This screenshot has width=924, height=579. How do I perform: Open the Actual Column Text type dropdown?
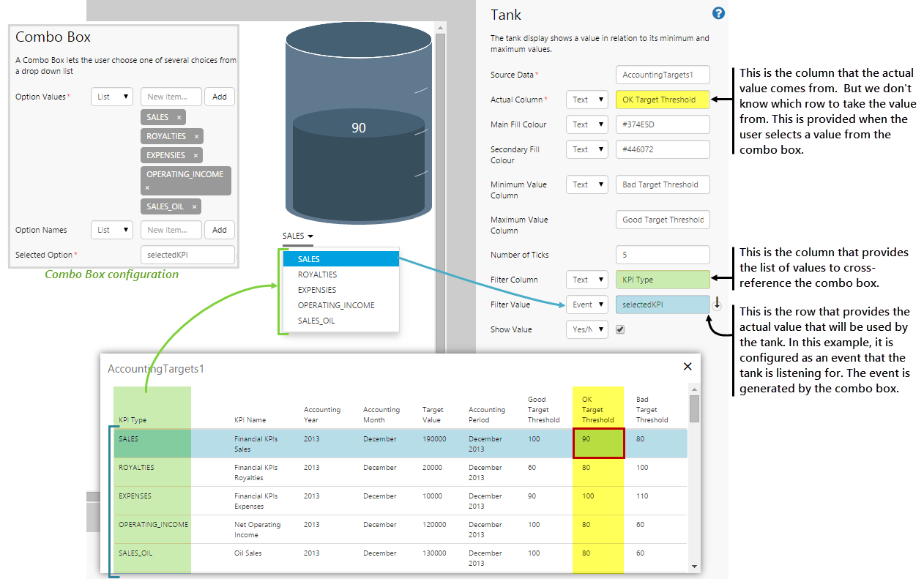coord(586,100)
